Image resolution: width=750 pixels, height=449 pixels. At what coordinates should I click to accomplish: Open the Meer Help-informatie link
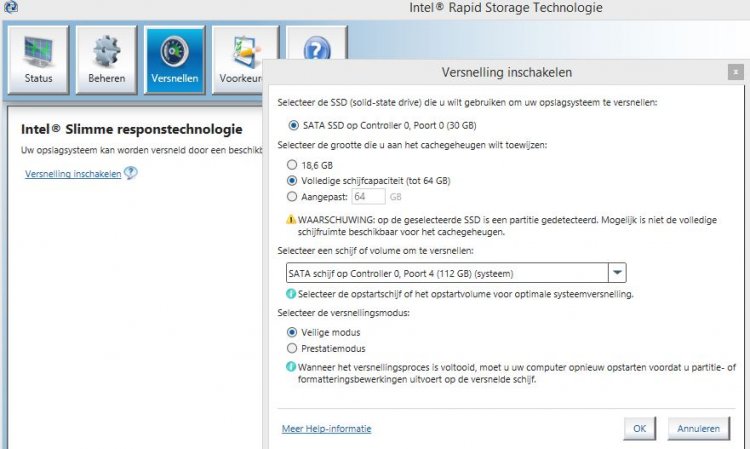pos(326,429)
